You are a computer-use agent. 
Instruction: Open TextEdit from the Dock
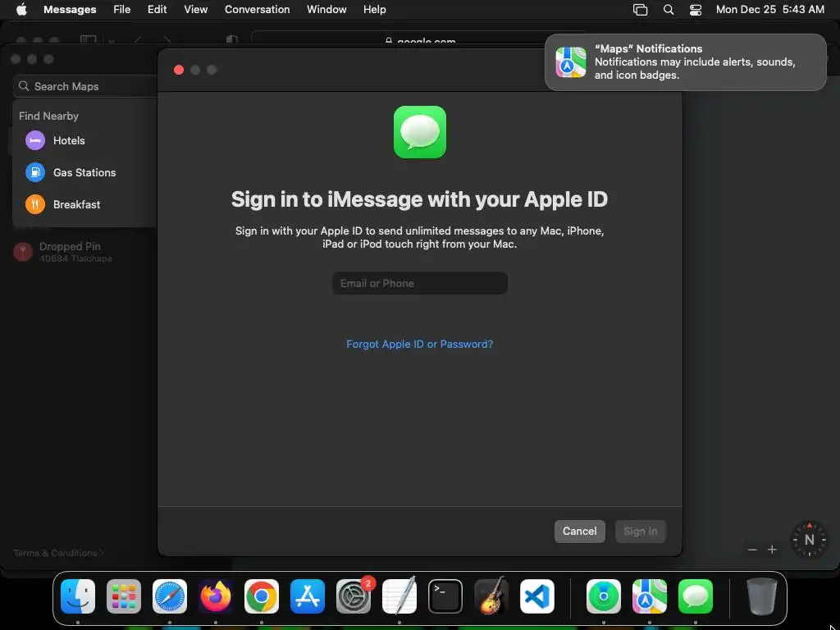399,596
